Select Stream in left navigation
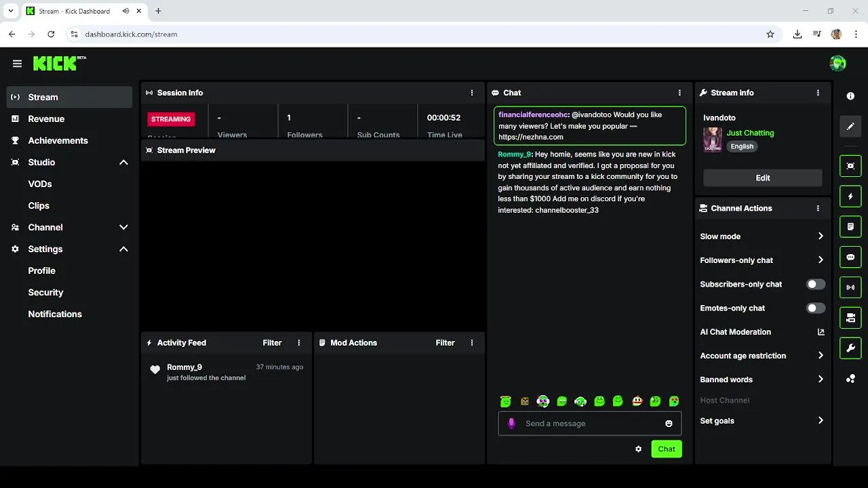The height and width of the screenshot is (488, 868). (x=69, y=97)
